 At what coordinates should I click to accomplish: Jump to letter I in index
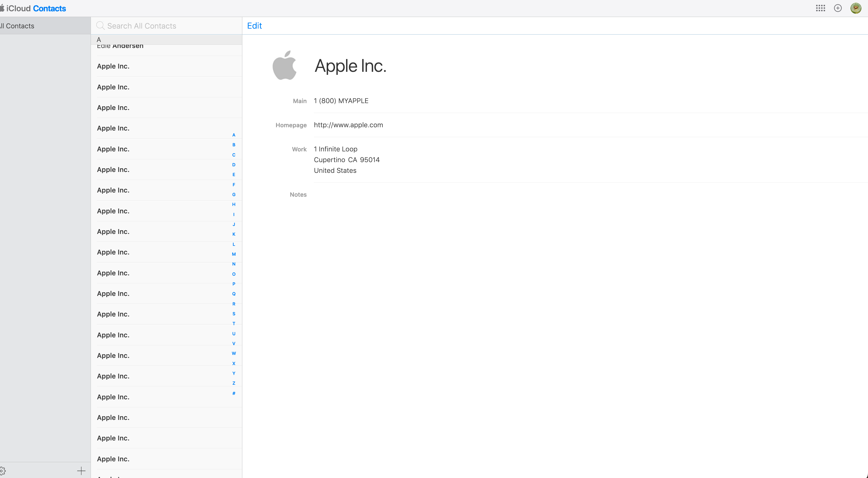[234, 215]
